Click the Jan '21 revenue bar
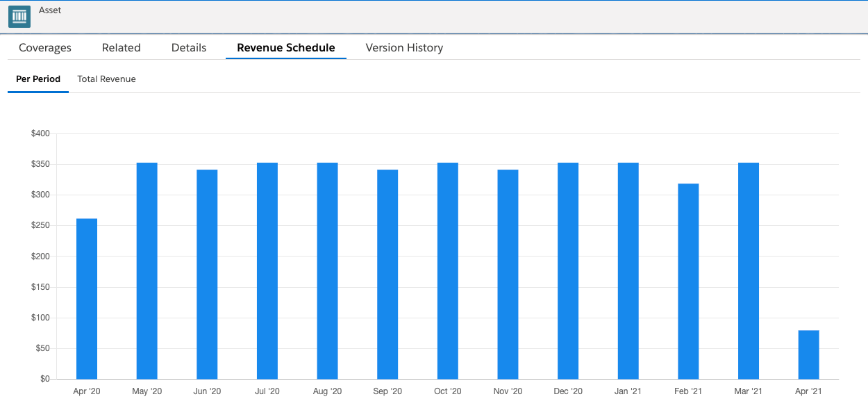868x415 pixels. [x=628, y=271]
